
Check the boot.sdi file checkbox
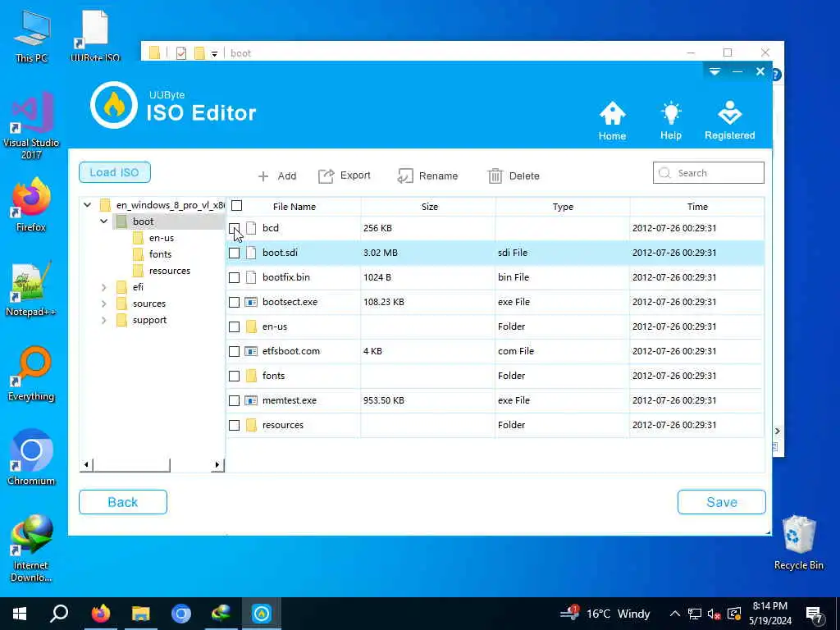[x=234, y=253]
